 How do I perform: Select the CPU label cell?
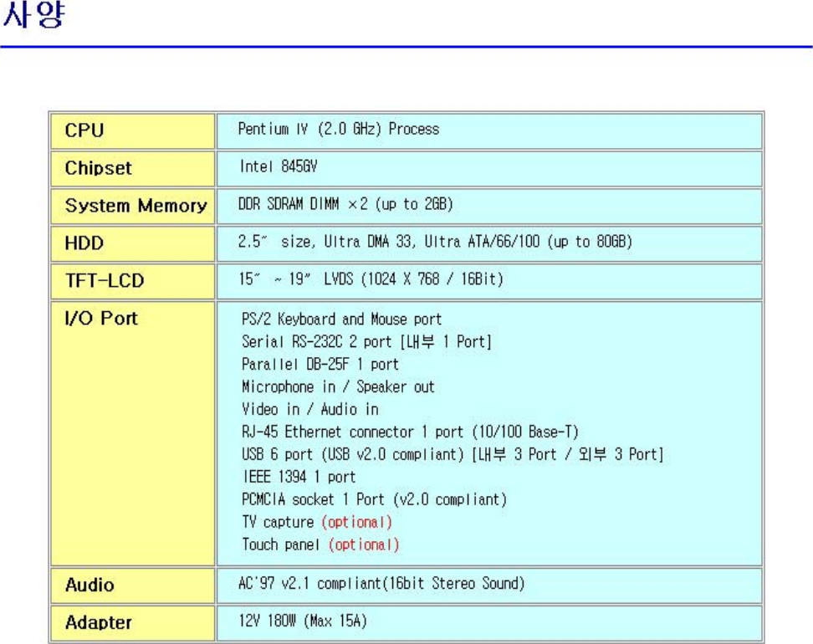point(133,131)
